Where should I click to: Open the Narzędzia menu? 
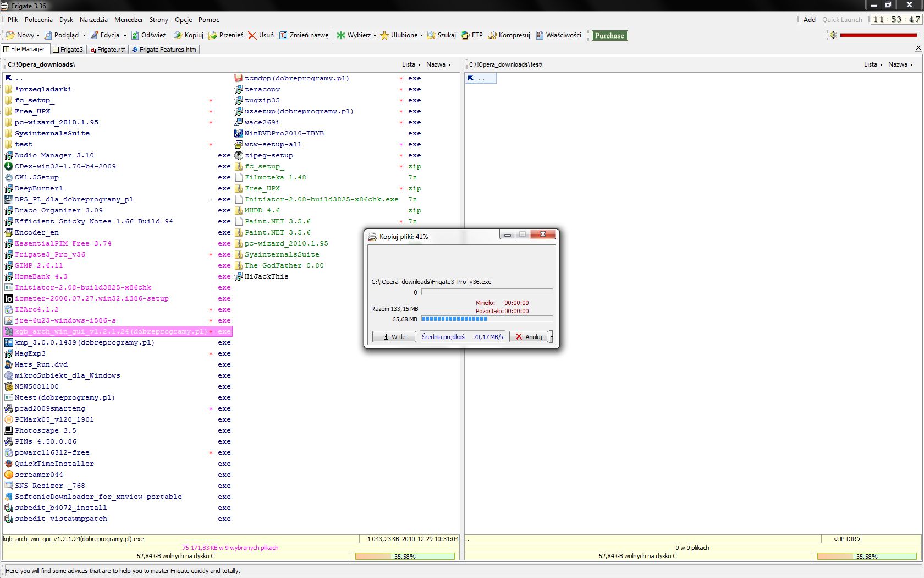94,20
